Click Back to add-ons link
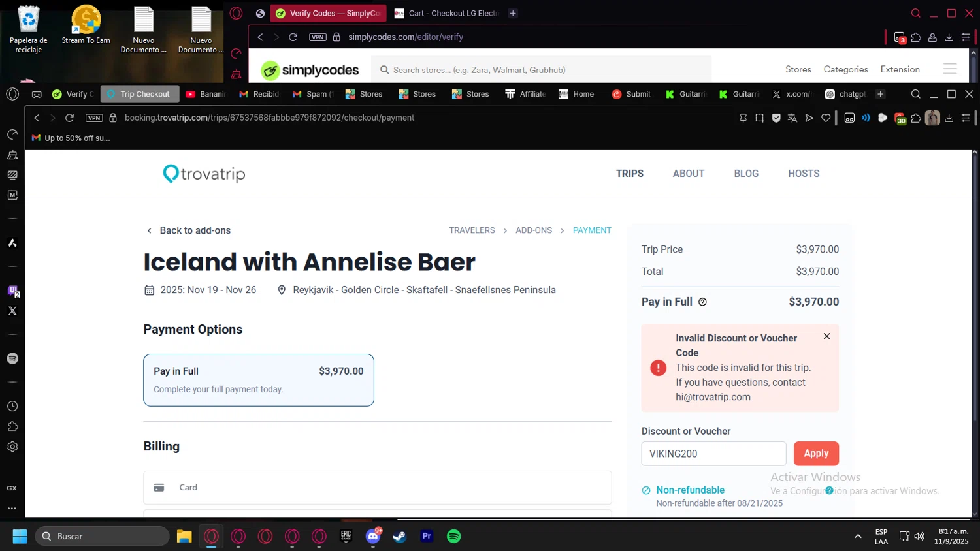 (188, 230)
